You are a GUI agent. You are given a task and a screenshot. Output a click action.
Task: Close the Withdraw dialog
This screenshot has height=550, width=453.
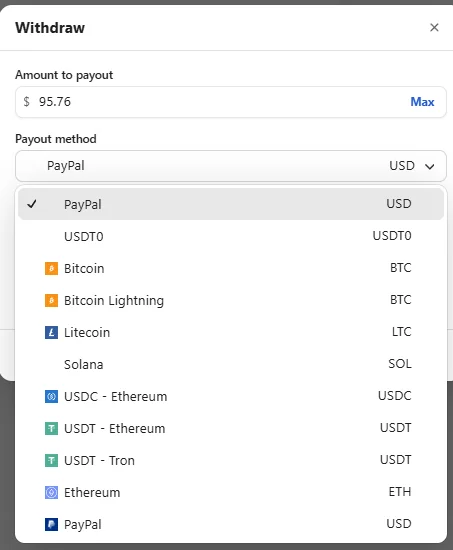[434, 27]
